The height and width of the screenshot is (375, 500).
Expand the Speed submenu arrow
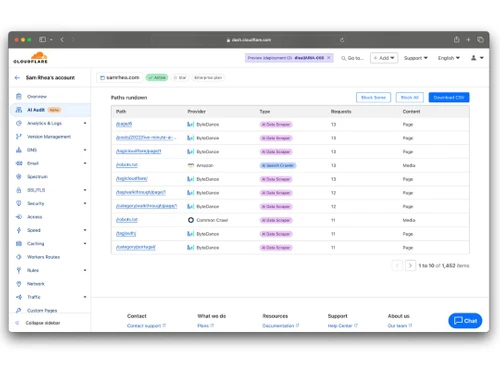coord(85,230)
